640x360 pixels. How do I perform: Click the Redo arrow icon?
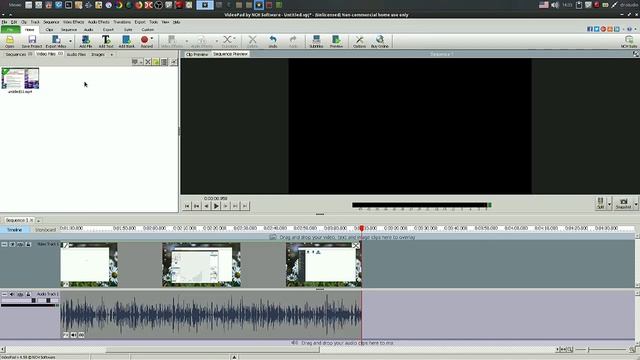tap(293, 41)
